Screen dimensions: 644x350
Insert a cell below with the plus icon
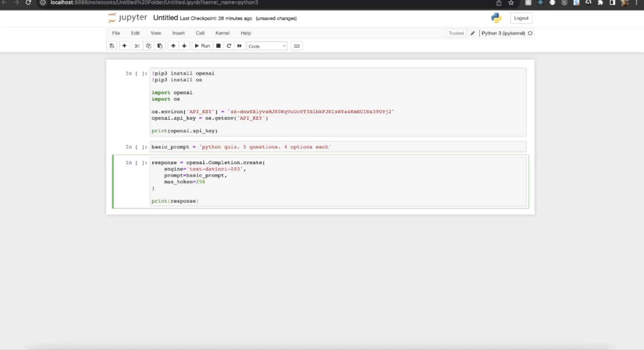pos(124,46)
